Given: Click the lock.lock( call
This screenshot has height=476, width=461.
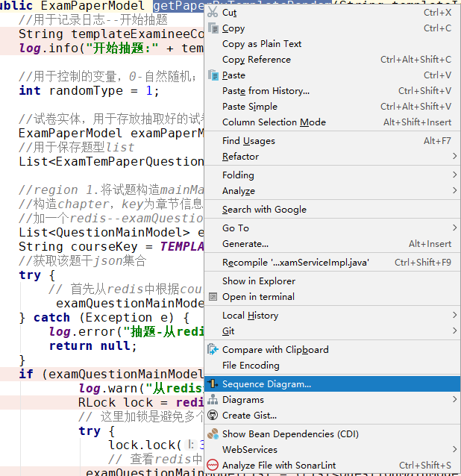Looking at the screenshot, I should click(145, 445).
